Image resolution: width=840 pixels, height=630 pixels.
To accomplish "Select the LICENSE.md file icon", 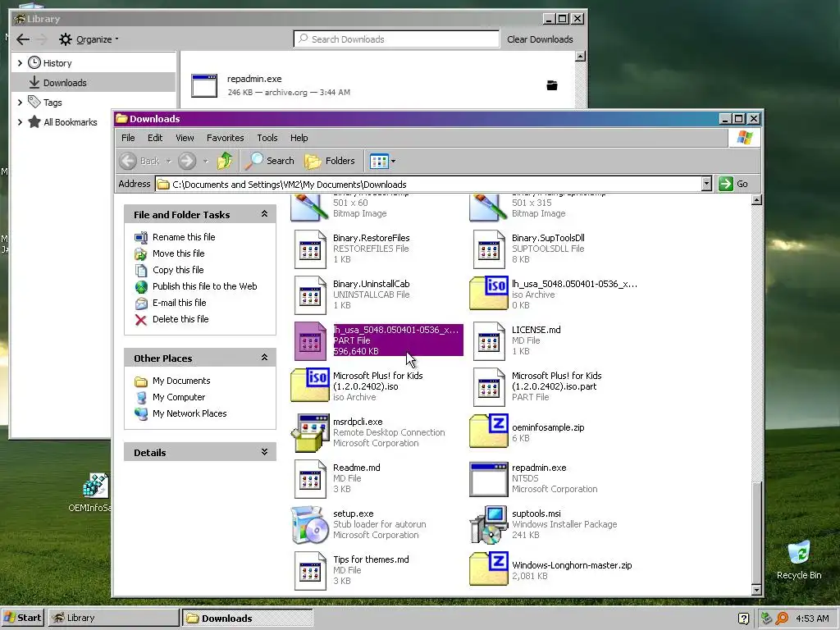I will [x=489, y=341].
